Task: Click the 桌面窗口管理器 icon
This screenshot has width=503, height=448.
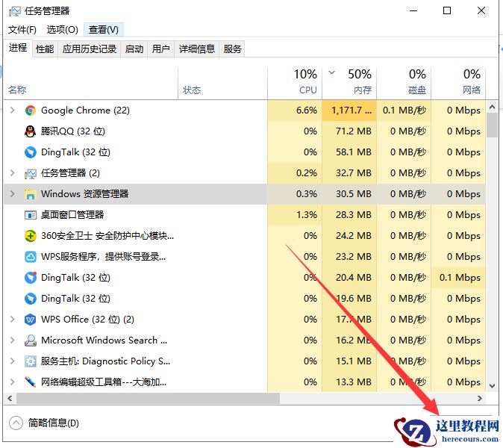Action: pyautogui.click(x=31, y=215)
